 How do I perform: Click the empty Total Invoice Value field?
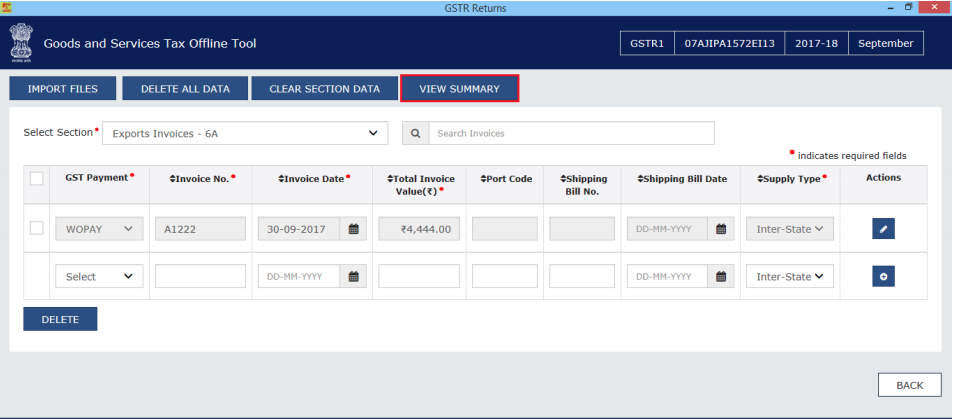419,276
